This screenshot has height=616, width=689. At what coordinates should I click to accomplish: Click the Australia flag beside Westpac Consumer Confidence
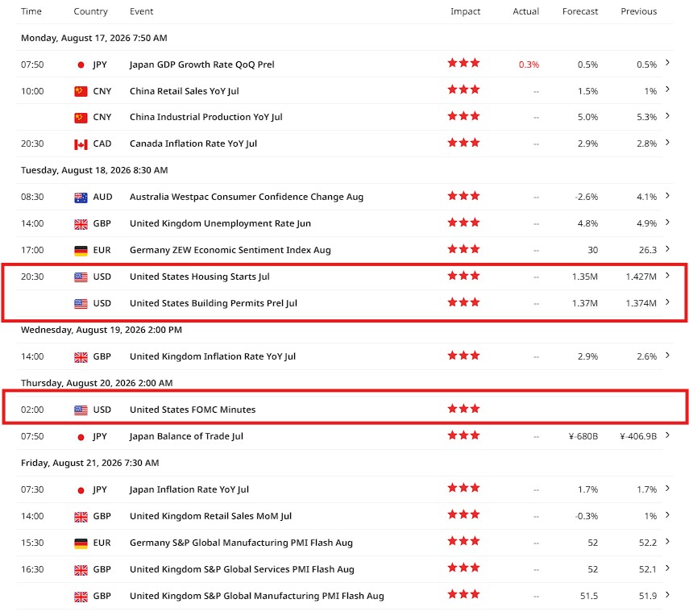pos(81,198)
